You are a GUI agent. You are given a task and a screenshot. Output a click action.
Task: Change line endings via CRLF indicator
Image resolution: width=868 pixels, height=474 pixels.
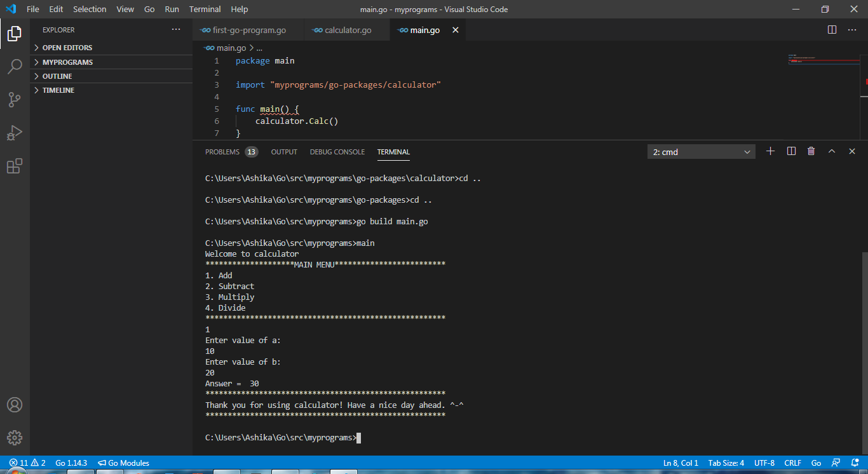click(793, 463)
